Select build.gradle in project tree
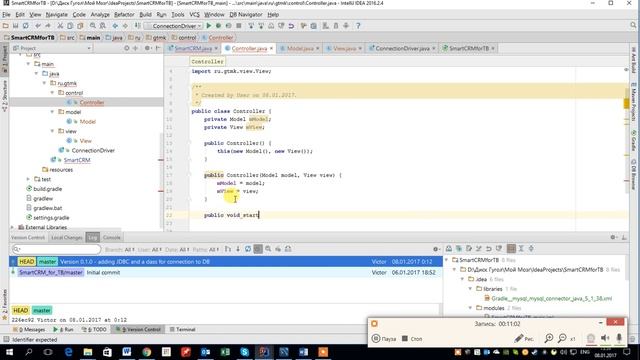This screenshot has height=360, width=640. [x=48, y=189]
